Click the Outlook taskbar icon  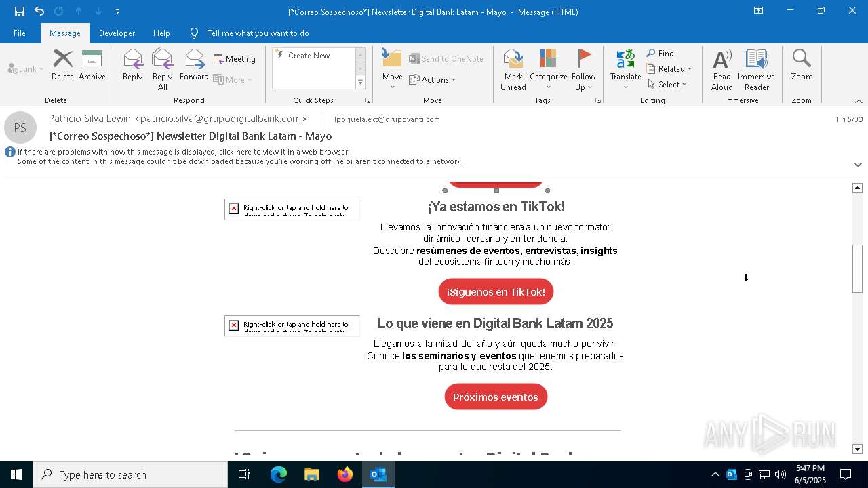coord(378,474)
